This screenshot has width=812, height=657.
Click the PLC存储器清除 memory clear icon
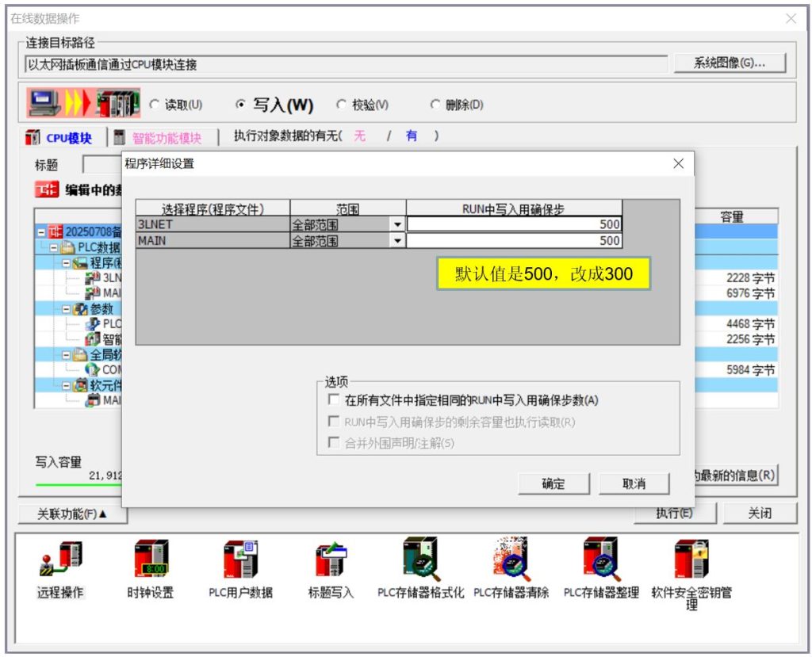[x=511, y=559]
